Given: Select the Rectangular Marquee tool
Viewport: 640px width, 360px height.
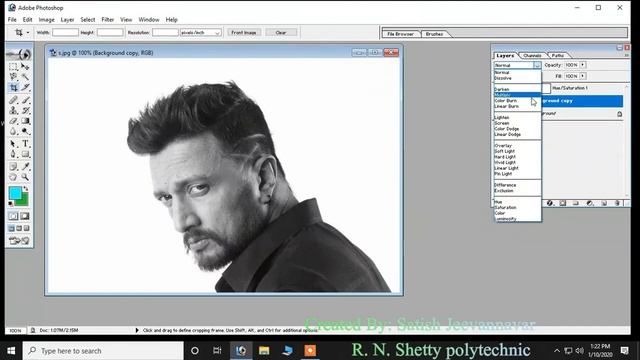Looking at the screenshot, I should point(13,66).
